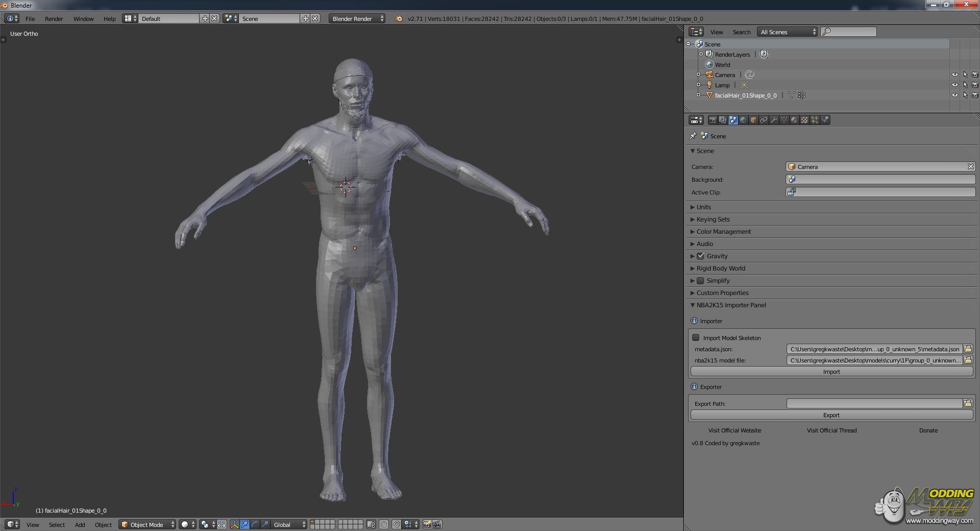Open the World properties tab

(743, 120)
